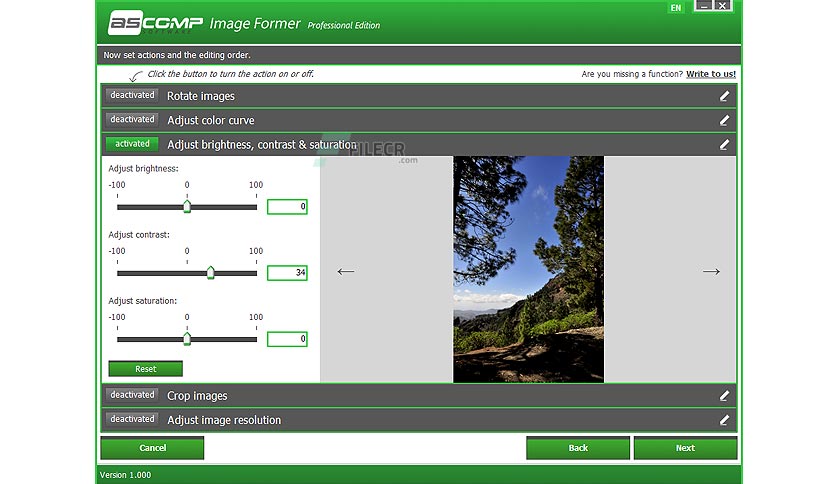Minimize the Image Former window

pyautogui.click(x=704, y=6)
